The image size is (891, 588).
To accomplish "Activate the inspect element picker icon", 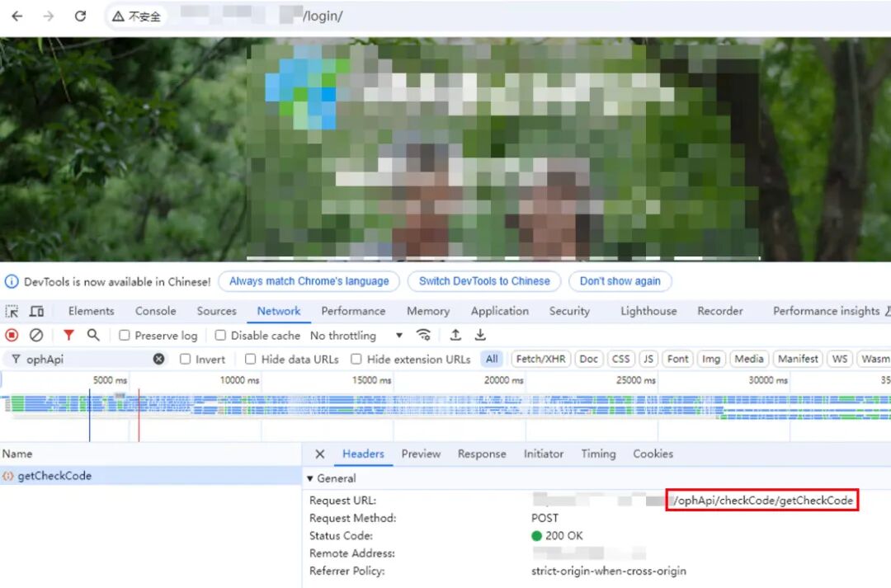I will click(12, 312).
